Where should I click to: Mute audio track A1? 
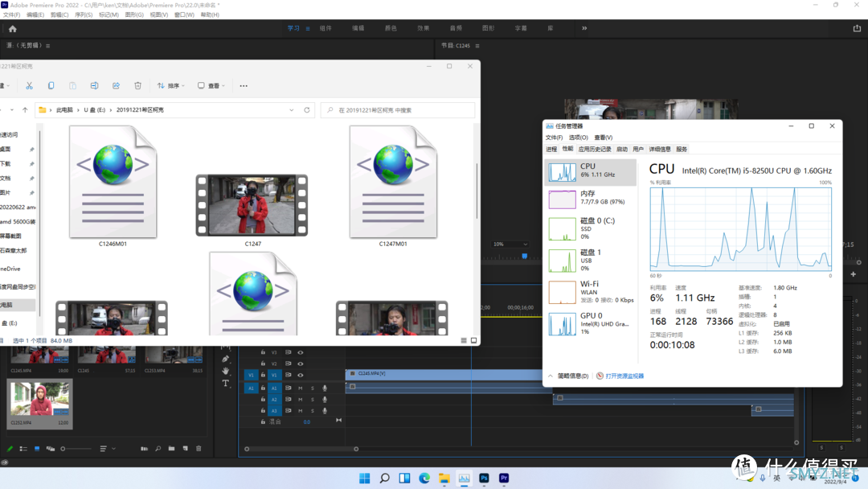tap(301, 388)
